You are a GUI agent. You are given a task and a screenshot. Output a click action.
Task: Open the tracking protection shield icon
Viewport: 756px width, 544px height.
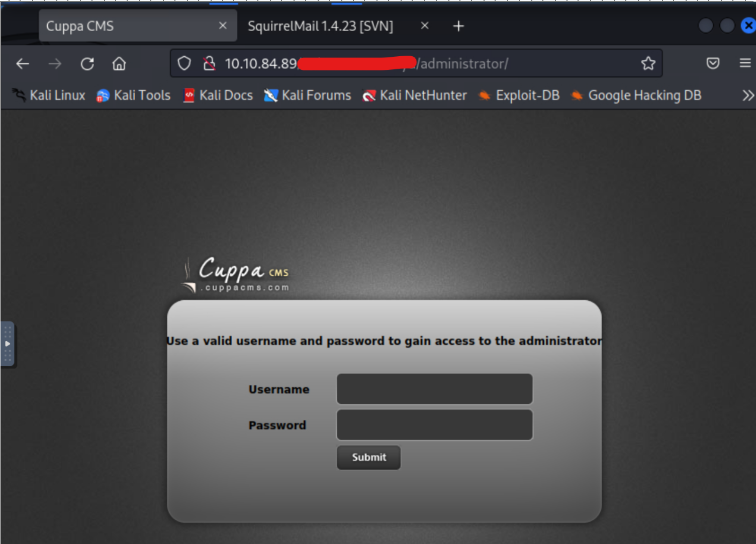point(184,64)
